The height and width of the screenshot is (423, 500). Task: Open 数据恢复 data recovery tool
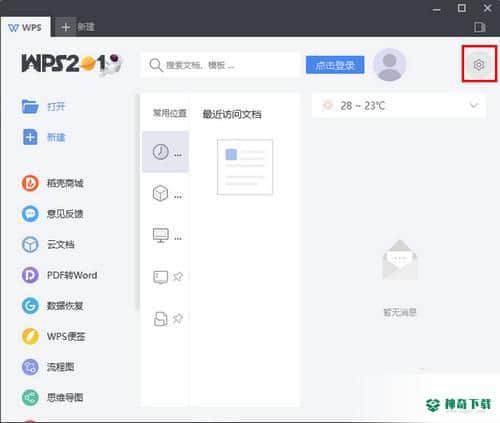click(52, 306)
